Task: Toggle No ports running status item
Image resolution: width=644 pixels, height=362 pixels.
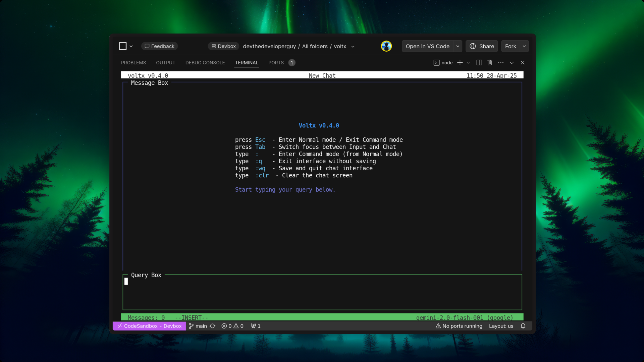Action: (459, 326)
